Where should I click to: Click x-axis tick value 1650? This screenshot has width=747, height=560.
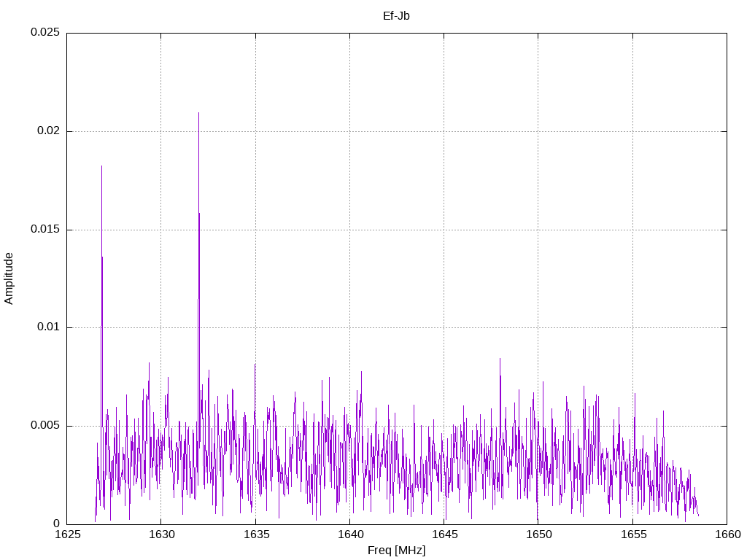539,534
